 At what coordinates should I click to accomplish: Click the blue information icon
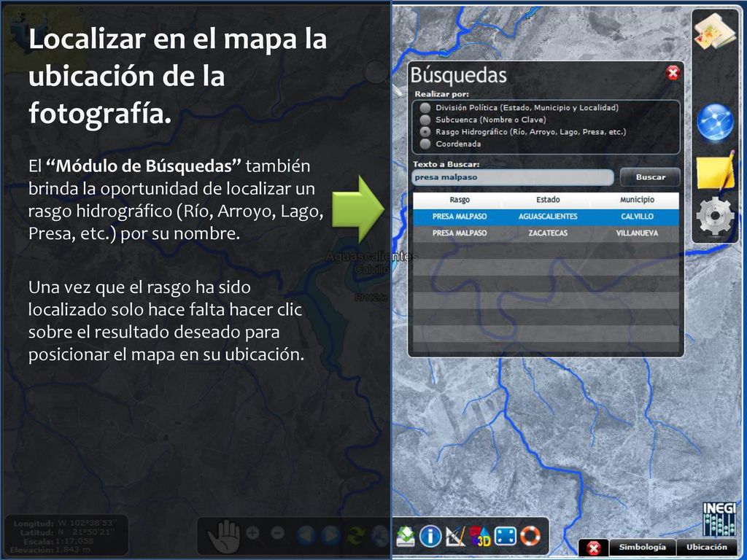tap(430, 536)
